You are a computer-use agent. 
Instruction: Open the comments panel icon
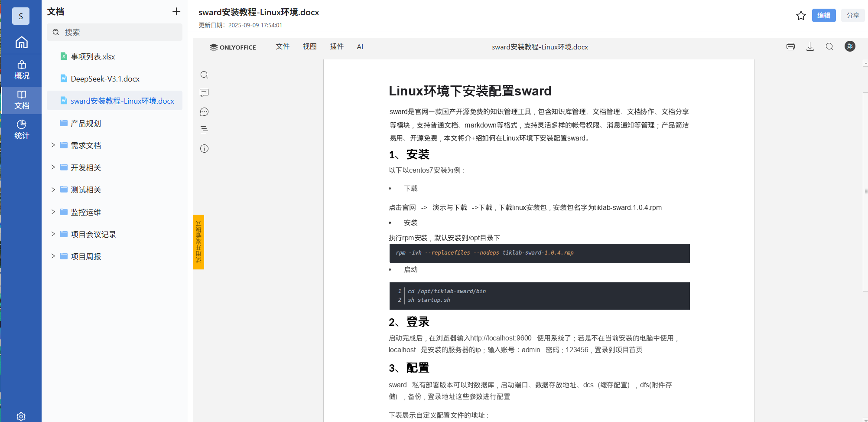tap(204, 93)
